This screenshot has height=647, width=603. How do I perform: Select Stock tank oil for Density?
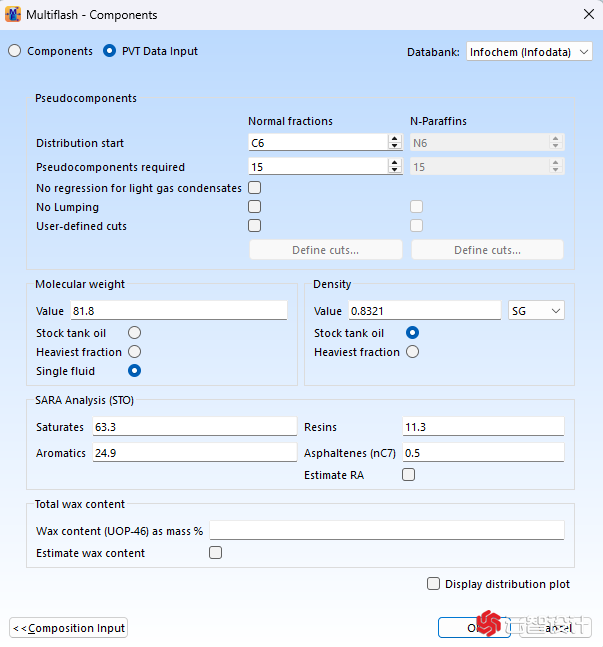[412, 333]
